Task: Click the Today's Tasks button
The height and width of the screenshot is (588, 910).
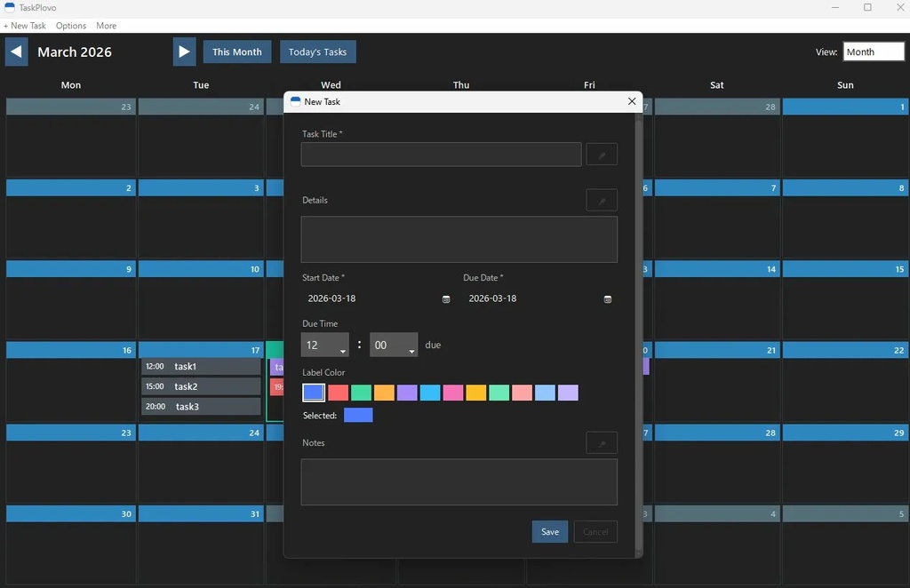Action: pyautogui.click(x=317, y=52)
